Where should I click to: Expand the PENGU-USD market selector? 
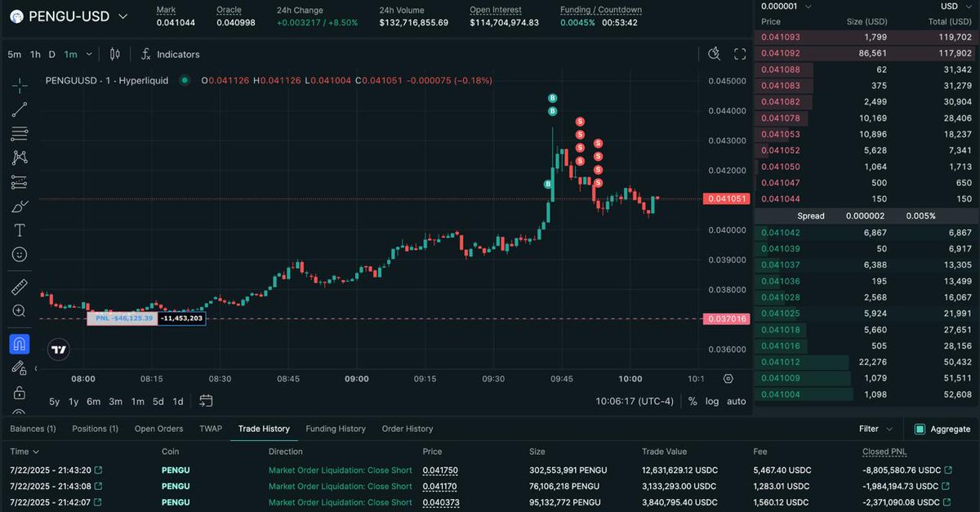[x=122, y=16]
